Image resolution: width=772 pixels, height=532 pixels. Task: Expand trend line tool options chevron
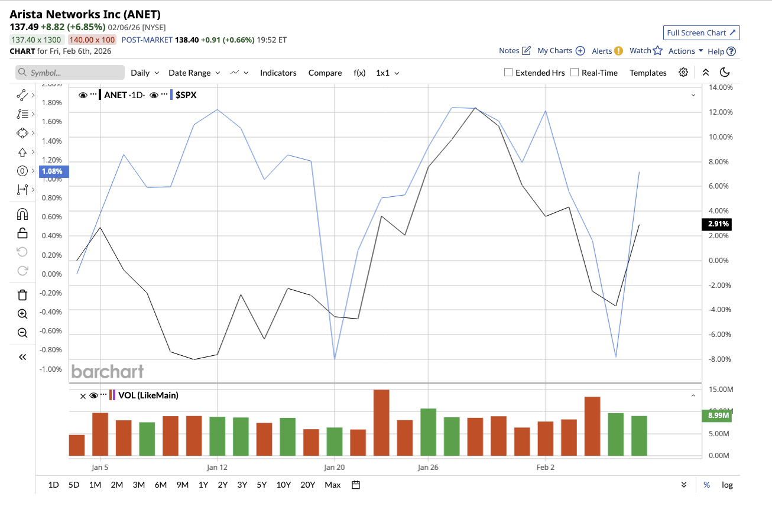coord(33,95)
